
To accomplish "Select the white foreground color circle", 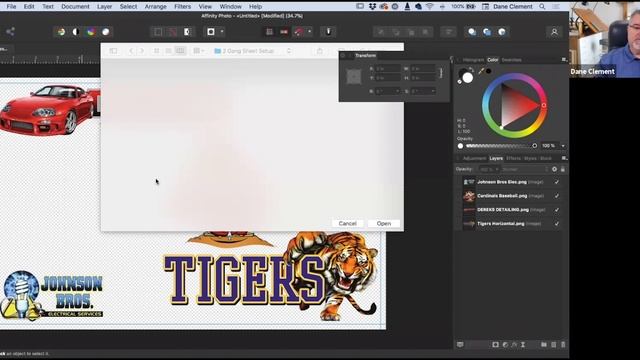I will [x=468, y=78].
